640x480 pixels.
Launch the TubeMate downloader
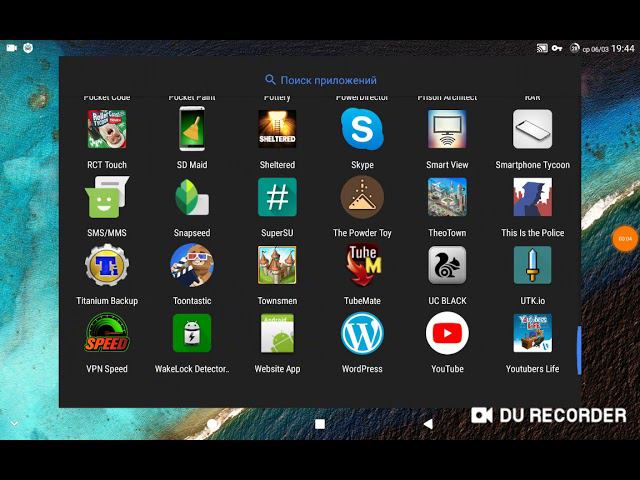[363, 265]
